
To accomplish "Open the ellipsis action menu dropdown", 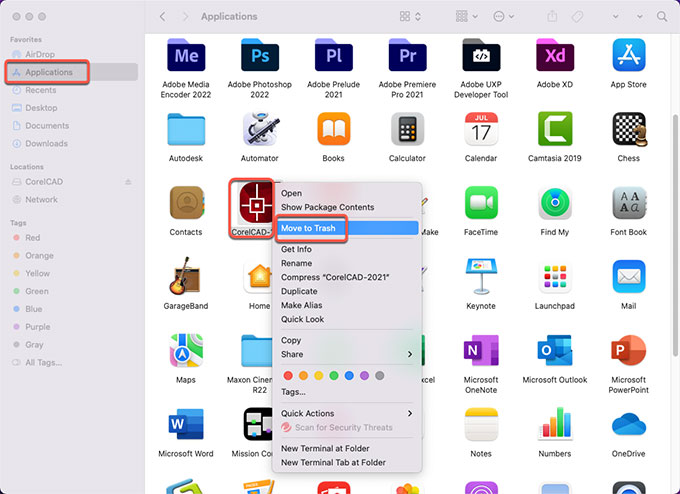I will tap(503, 16).
